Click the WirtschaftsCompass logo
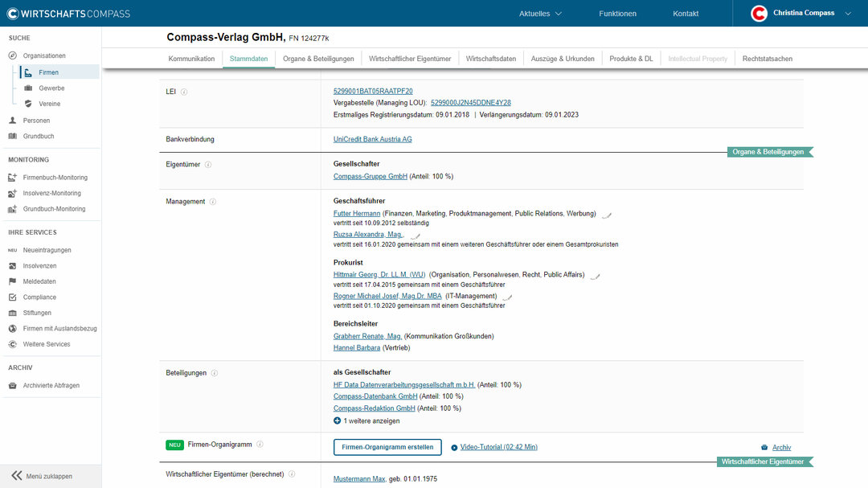This screenshot has width=868, height=488. [x=68, y=14]
